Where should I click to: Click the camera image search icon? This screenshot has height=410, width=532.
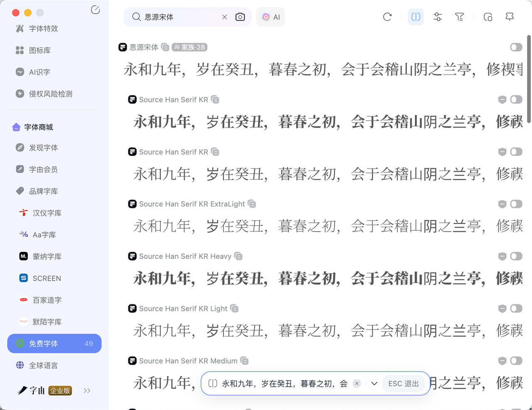[x=240, y=17]
